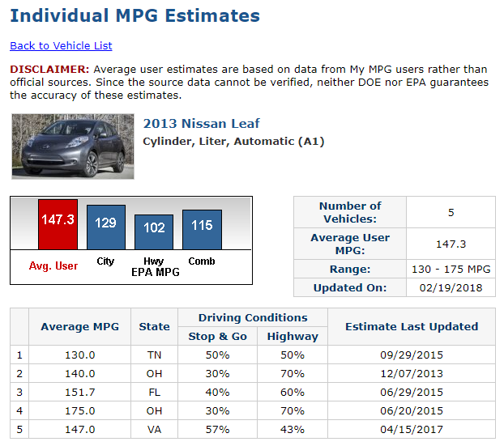The image size is (504, 446).
Task: Select the TN state cell
Action: pyautogui.click(x=154, y=355)
